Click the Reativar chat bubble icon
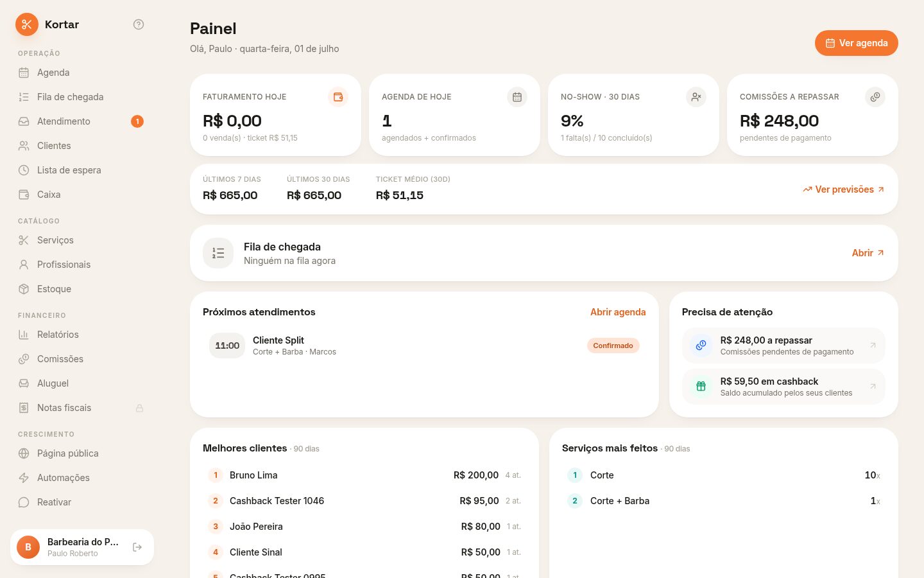Screen dimensions: 924x578 pos(24,502)
